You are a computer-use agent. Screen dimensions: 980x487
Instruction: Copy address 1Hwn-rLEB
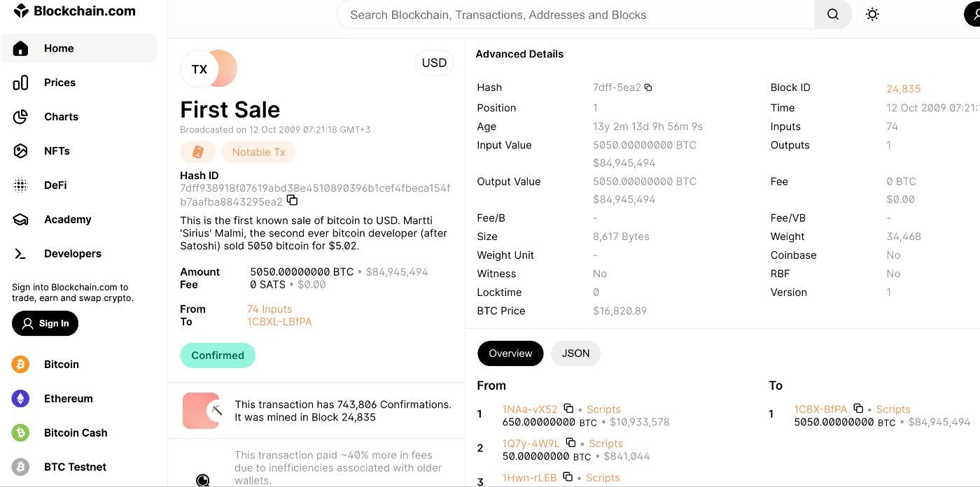pos(568,477)
